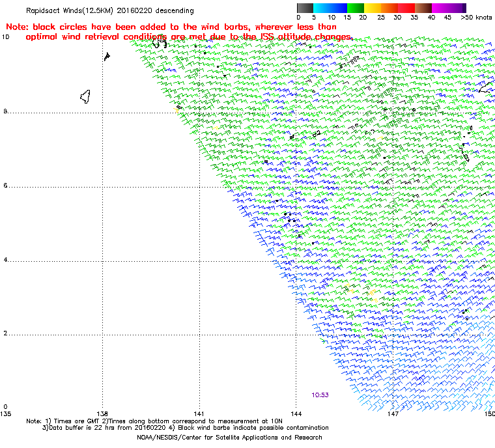The height and width of the screenshot is (448, 495).
Task: Click the purple '10:53' swath time label
Action: (x=320, y=395)
